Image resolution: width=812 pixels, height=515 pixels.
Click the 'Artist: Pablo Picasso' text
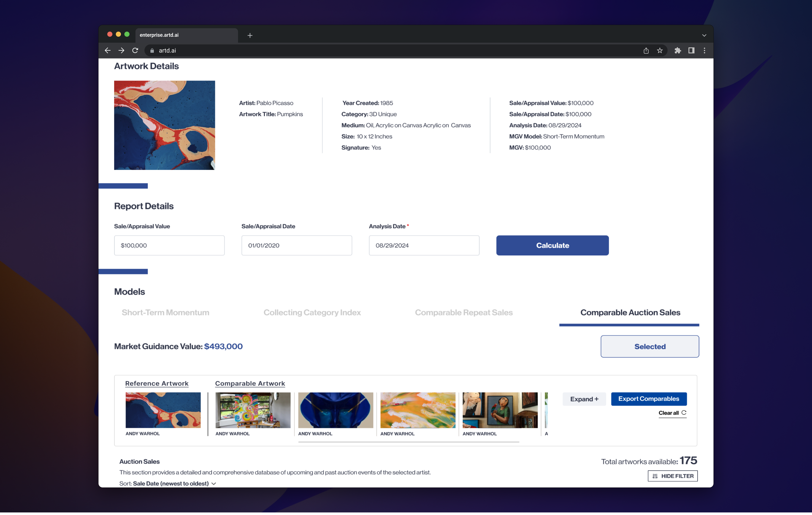point(266,103)
